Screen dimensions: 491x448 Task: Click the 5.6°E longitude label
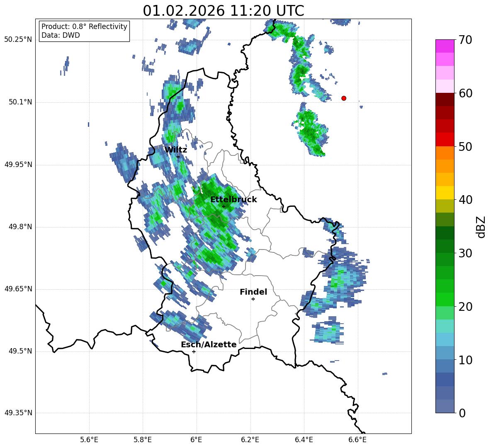point(89,440)
